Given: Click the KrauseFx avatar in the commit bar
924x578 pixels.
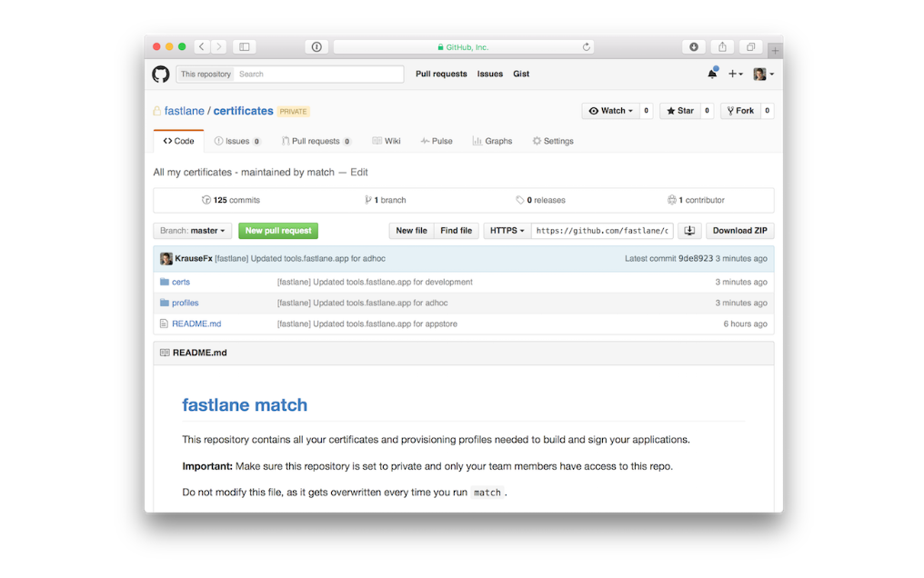Looking at the screenshot, I should 166,258.
